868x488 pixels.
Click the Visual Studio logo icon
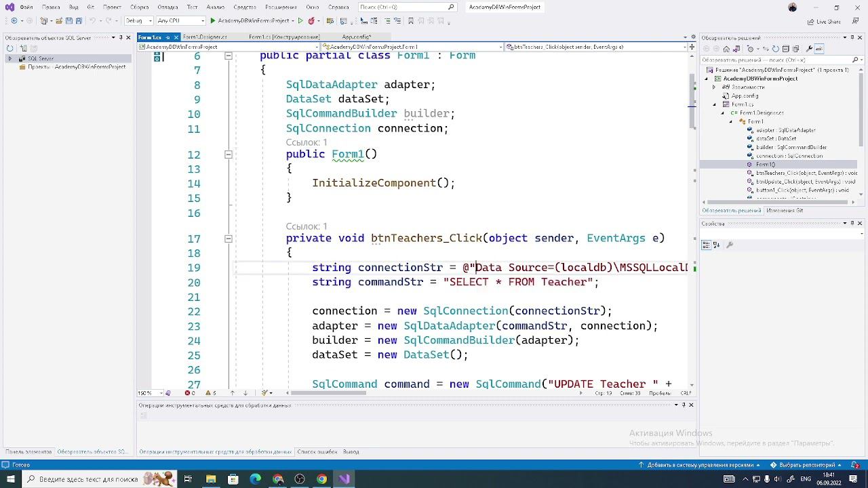click(8, 7)
